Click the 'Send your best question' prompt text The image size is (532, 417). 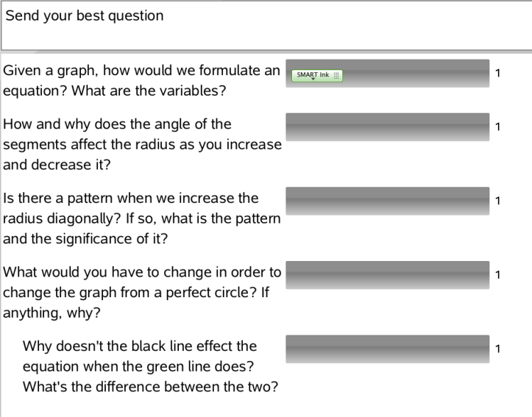(x=85, y=15)
